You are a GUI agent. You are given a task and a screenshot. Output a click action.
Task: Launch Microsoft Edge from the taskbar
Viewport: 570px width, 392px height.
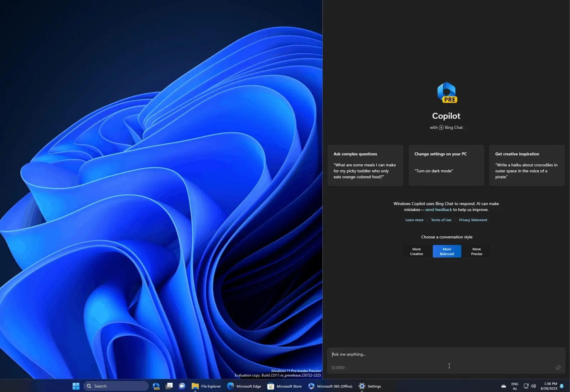(230, 386)
